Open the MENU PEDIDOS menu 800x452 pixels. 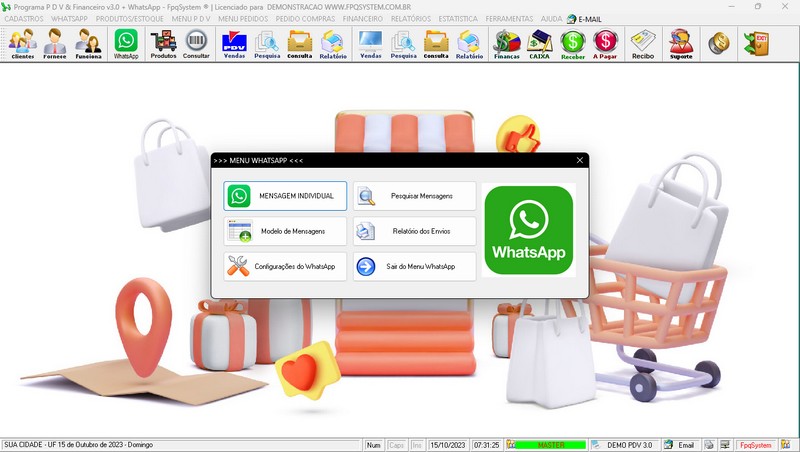(243, 19)
